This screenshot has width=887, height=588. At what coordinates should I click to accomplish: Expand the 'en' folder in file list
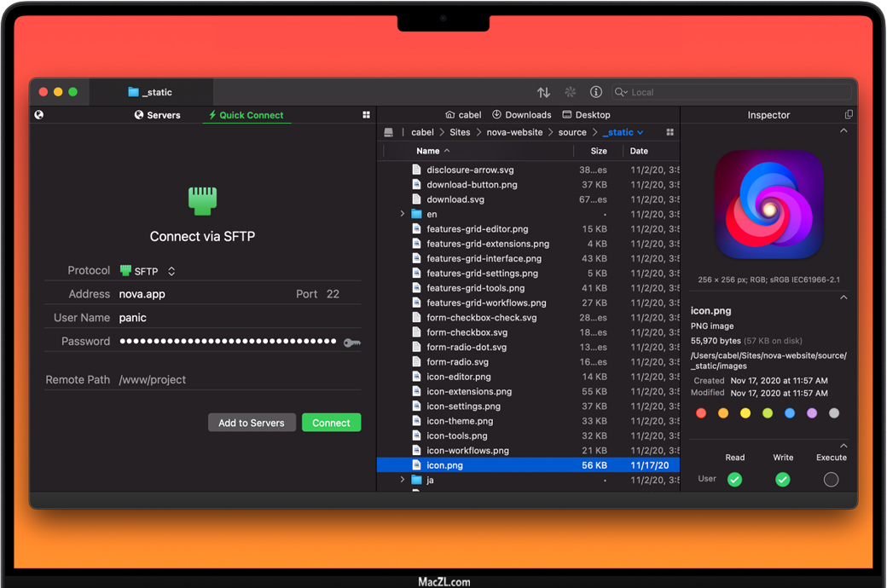click(403, 214)
